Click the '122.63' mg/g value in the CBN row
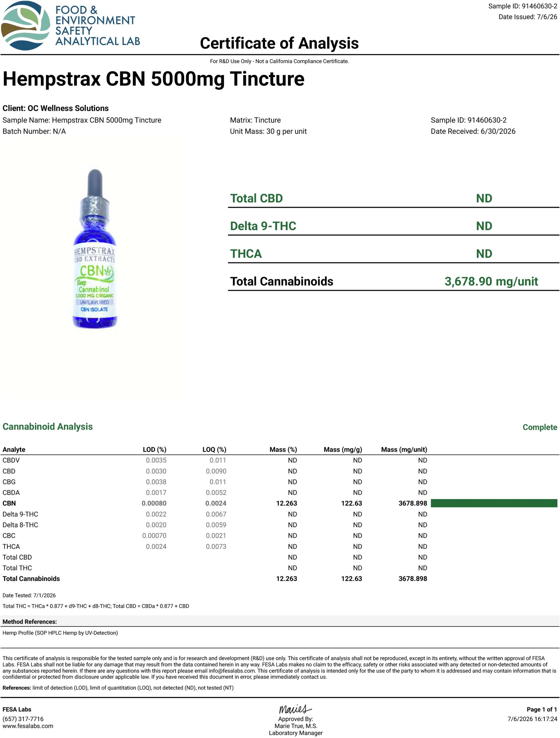Screen dimensions: 560x738 click(351, 503)
